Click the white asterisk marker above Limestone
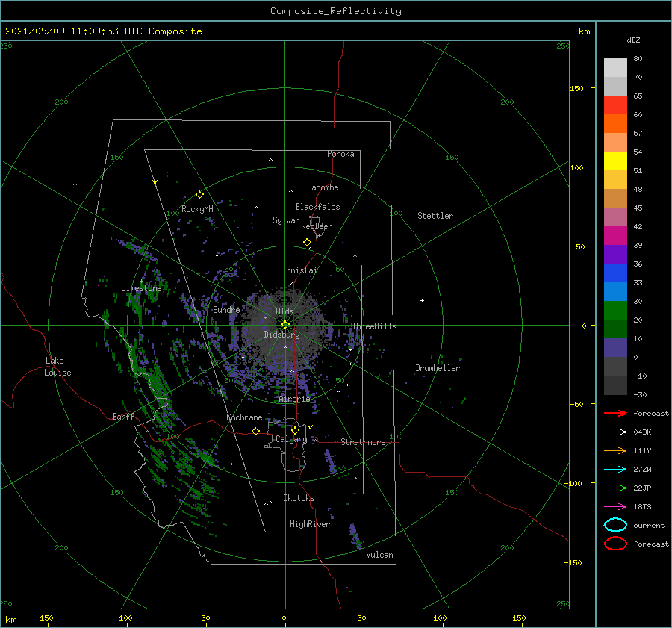 coord(141,282)
